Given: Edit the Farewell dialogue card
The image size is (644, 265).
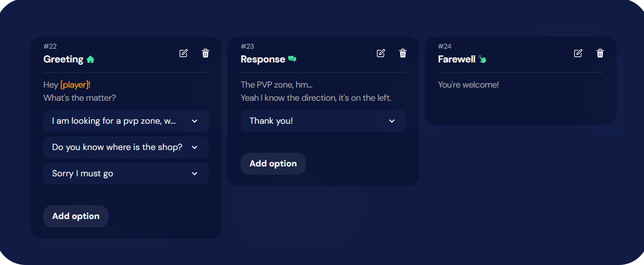Looking at the screenshot, I should click(578, 53).
